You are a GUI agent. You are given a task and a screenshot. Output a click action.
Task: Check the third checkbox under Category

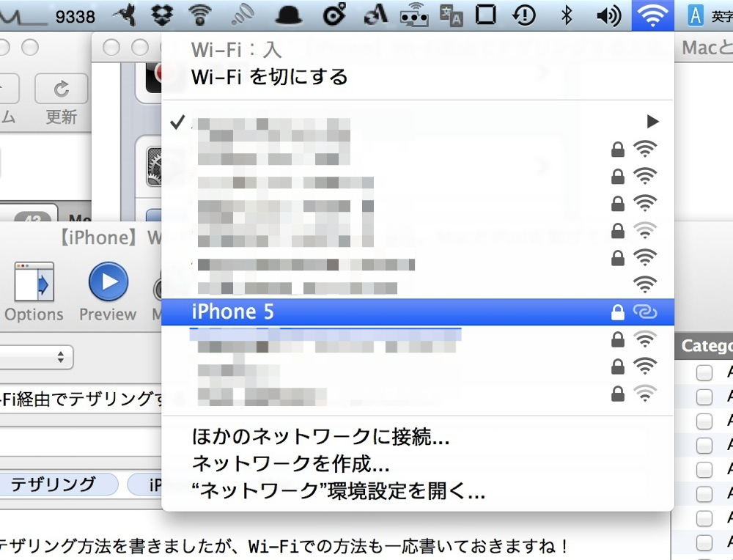coord(704,421)
